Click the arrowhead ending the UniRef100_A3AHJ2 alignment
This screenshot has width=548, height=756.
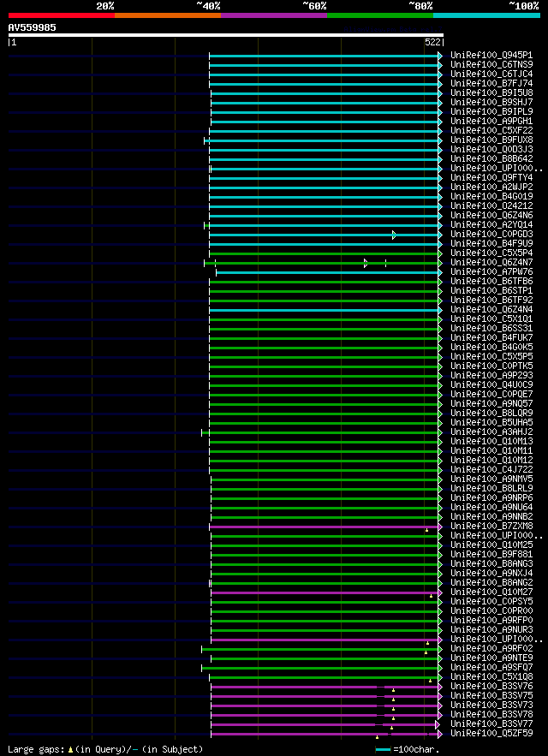click(x=440, y=432)
